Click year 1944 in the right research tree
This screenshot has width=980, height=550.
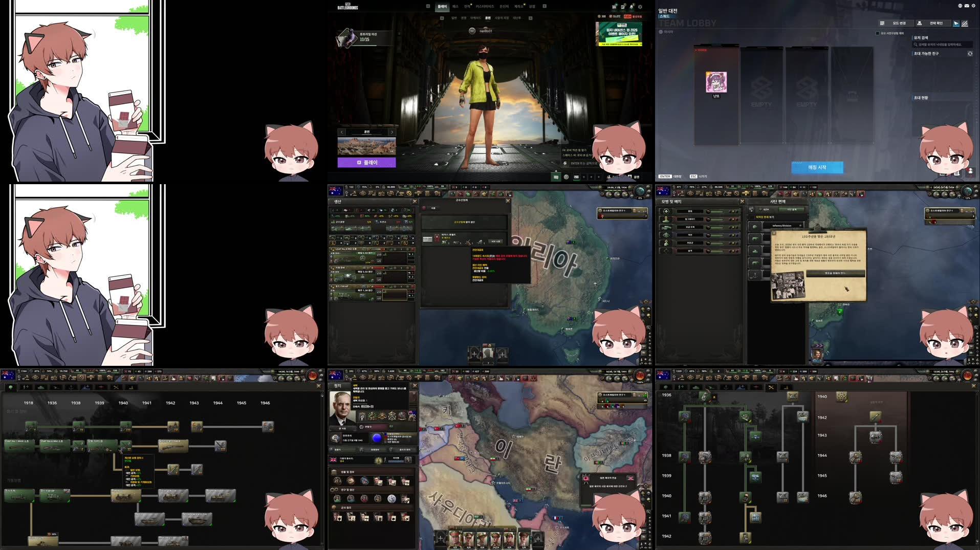(822, 455)
